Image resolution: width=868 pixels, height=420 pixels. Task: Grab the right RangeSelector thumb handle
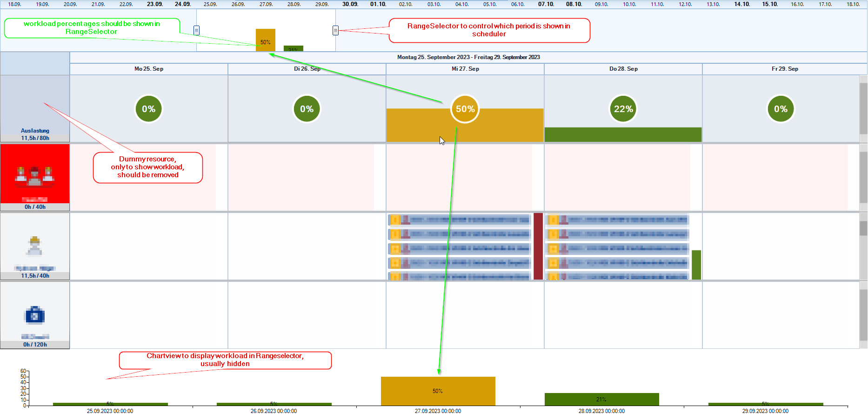click(335, 31)
